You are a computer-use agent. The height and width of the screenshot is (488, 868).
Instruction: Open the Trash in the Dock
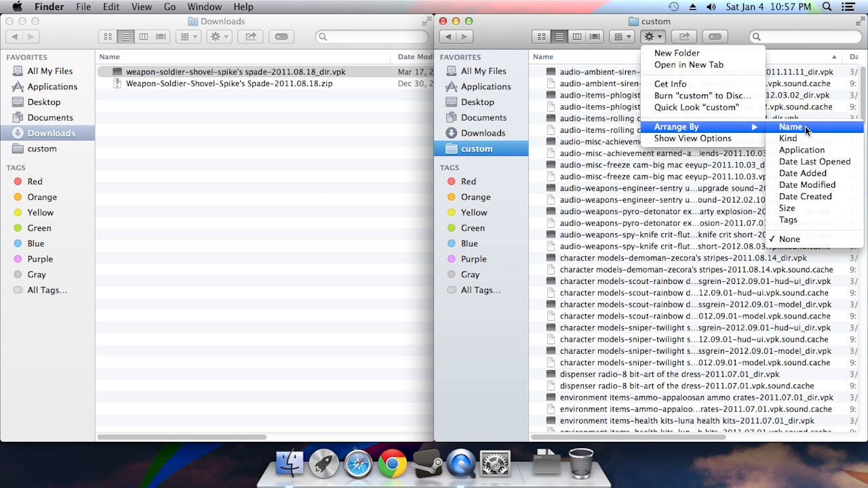point(580,464)
